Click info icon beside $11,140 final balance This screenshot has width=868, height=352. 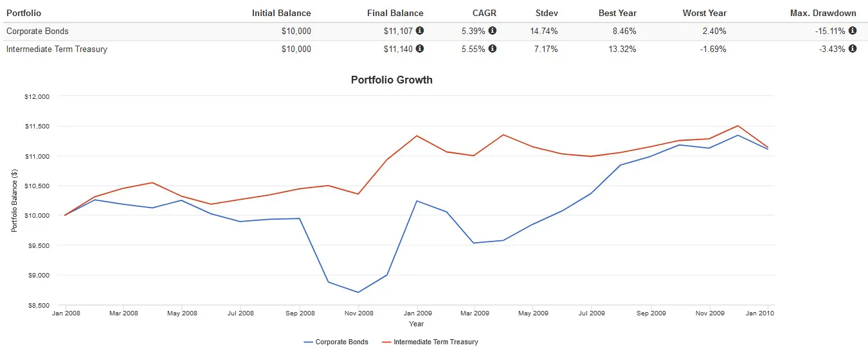[x=420, y=49]
